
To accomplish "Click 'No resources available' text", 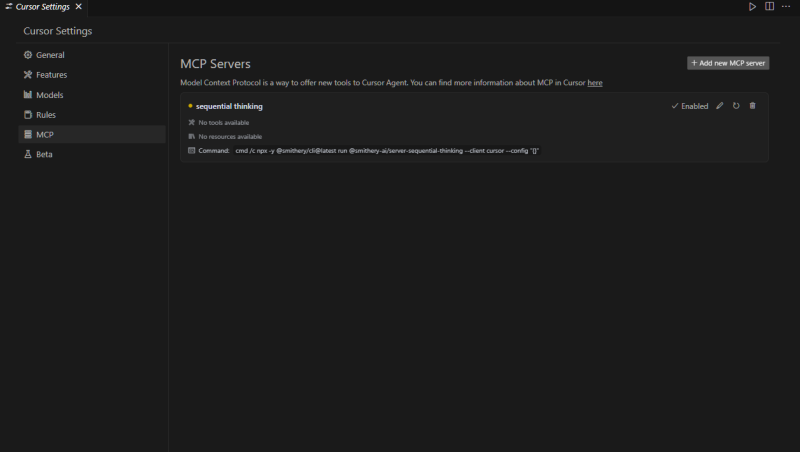I will tap(230, 136).
